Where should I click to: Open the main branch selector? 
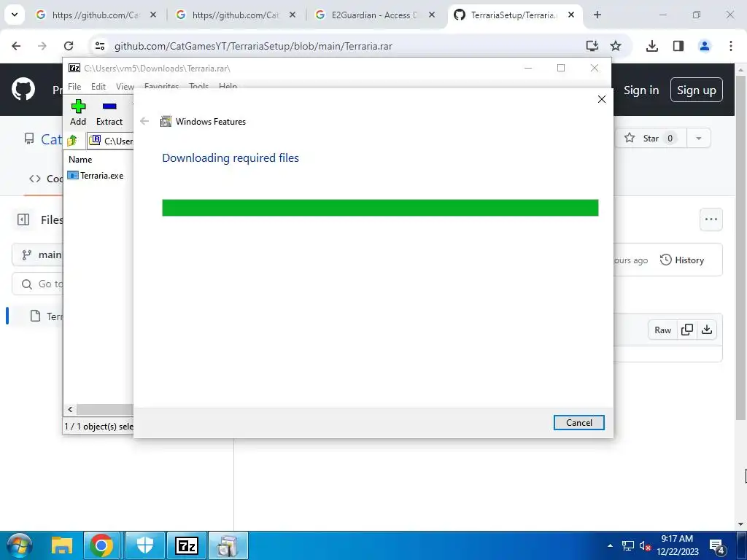pyautogui.click(x=38, y=254)
